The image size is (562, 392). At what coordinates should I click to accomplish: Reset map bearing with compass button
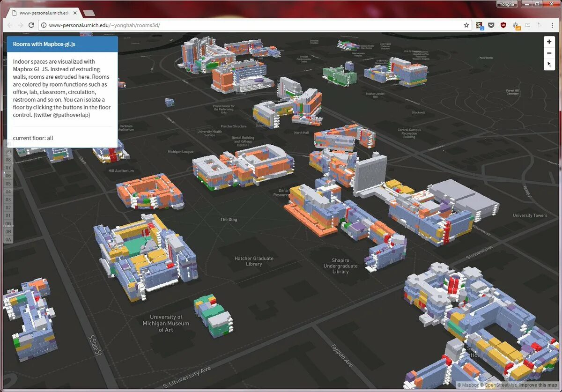coord(549,65)
